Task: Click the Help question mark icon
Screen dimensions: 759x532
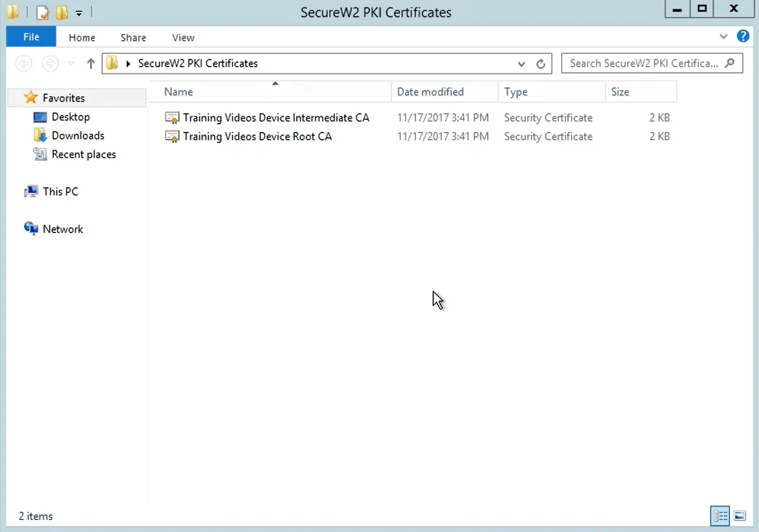Action: (x=743, y=36)
